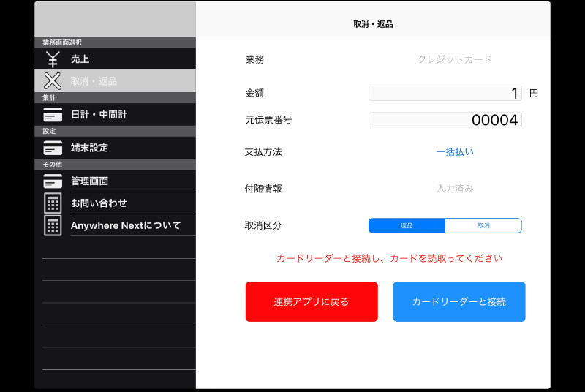Viewport: 585px width, 392px height.
Task: Click the 取消区分 label
Action: [x=263, y=225]
